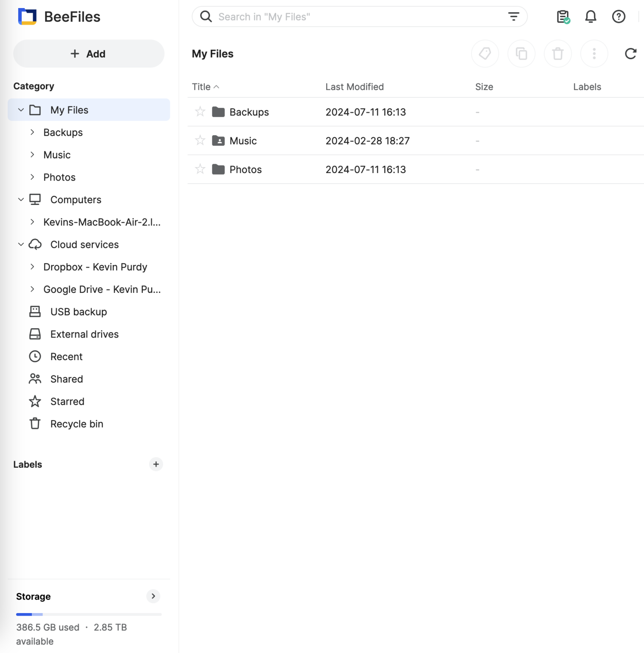Viewport: 644px width, 653px height.
Task: Click the storage usage progress bar
Action: coord(88,614)
